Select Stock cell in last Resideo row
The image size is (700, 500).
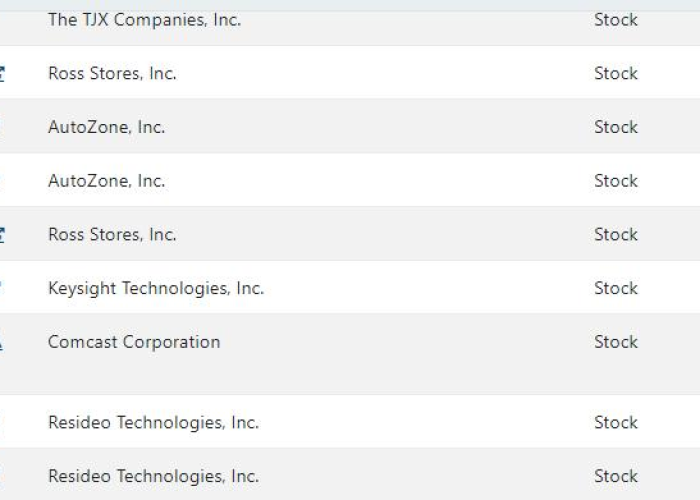[x=616, y=476]
